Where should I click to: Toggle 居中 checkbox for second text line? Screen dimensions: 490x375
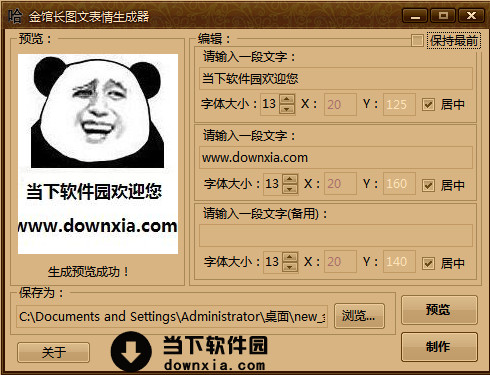(428, 185)
